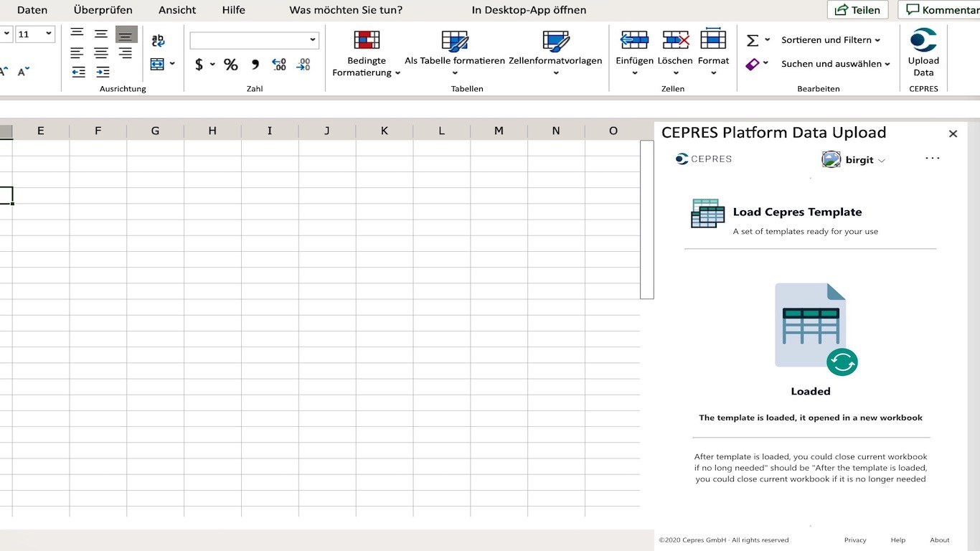
Task: Click the AutoSum sigma icon
Action: coord(753,40)
